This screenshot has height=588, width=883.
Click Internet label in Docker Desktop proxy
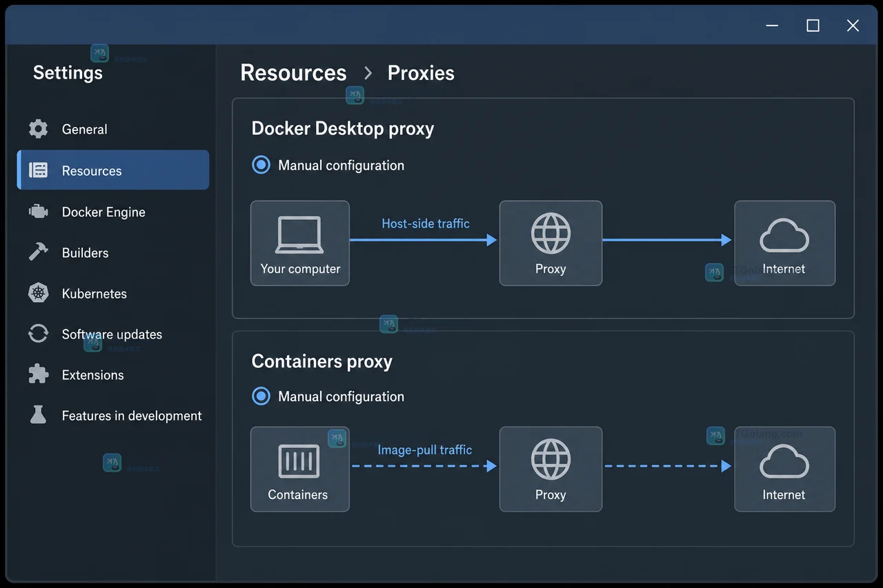pos(784,269)
